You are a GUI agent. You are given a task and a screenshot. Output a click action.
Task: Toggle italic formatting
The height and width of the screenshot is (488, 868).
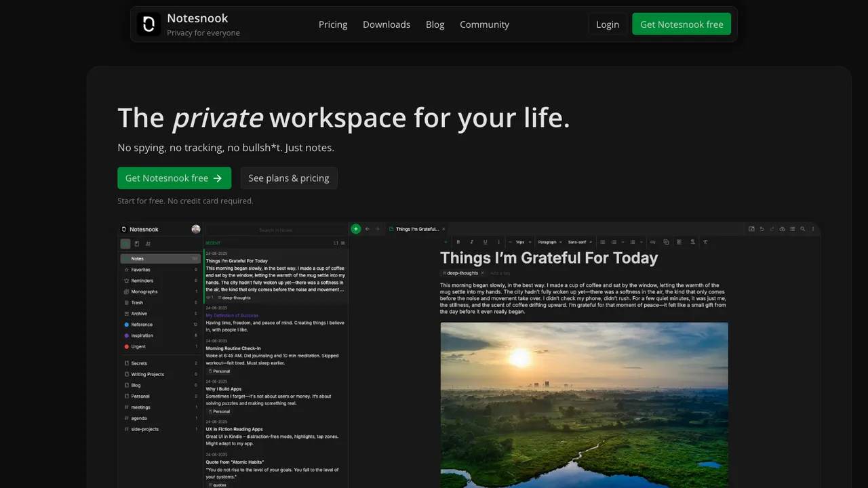[472, 242]
